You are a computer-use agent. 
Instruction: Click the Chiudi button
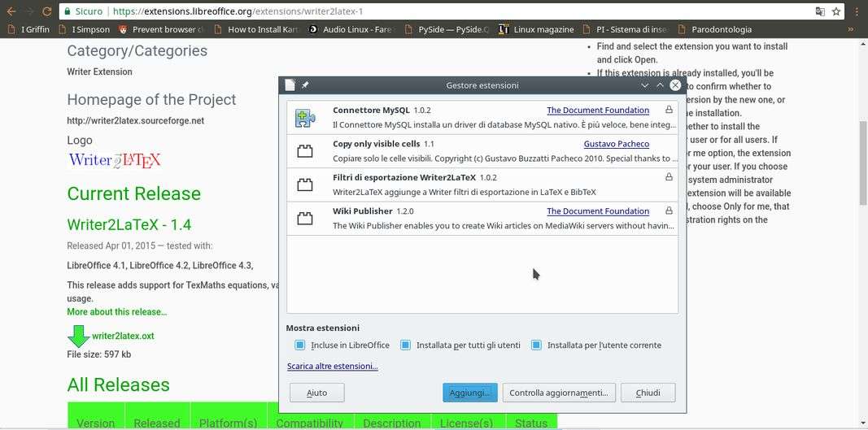pyautogui.click(x=648, y=393)
